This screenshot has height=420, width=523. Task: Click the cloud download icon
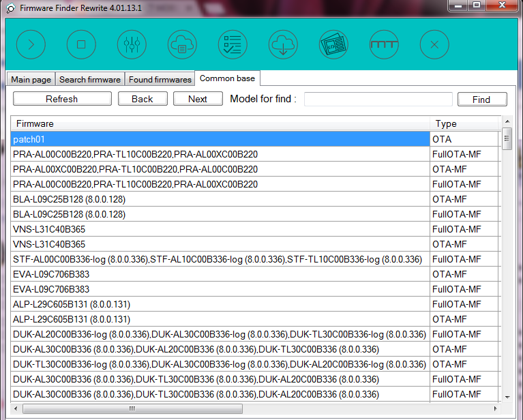pyautogui.click(x=283, y=44)
